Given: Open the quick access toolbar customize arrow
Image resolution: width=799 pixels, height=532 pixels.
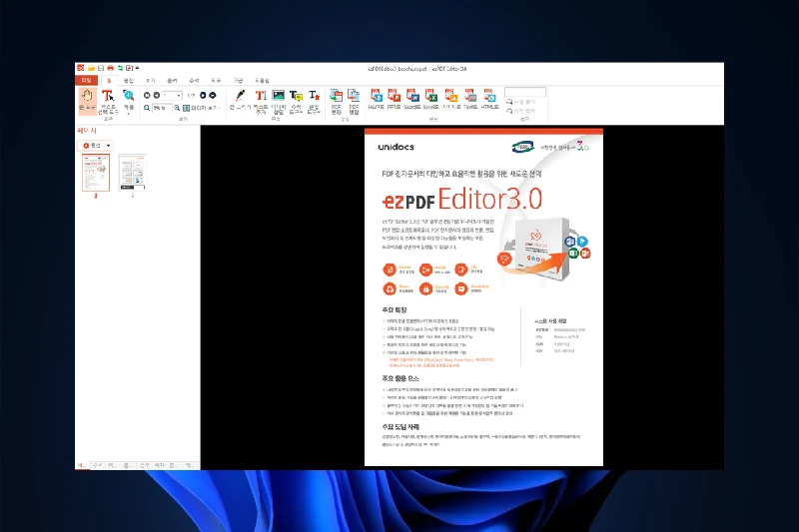Looking at the screenshot, I should [137, 68].
